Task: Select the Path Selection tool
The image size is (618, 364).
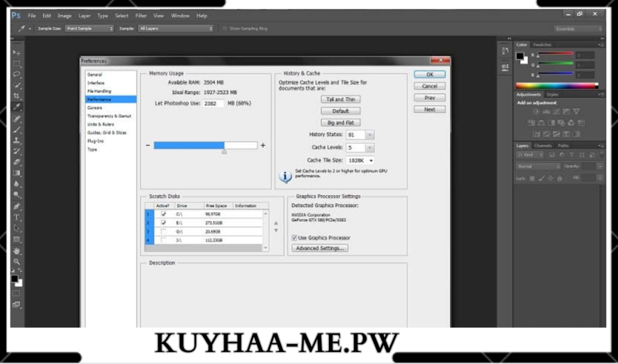Action: pyautogui.click(x=16, y=228)
